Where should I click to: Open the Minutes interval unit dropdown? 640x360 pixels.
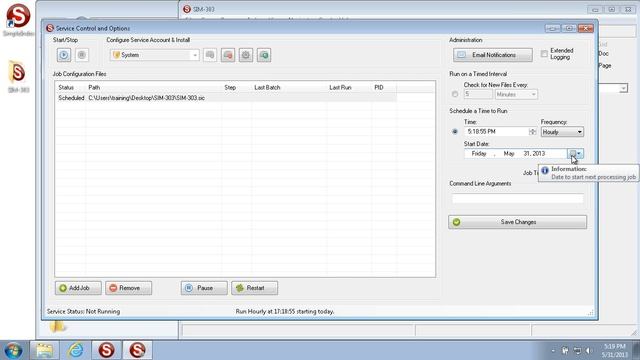(516, 94)
